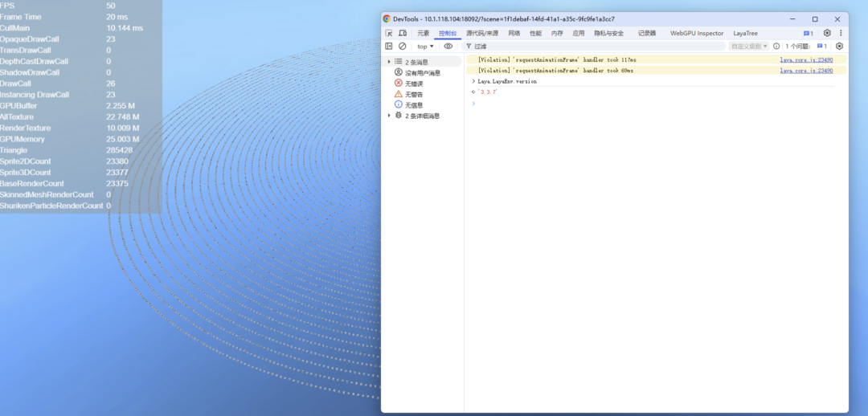Click the Instancing DrawCall stat label
This screenshot has height=416, width=868.
point(35,95)
